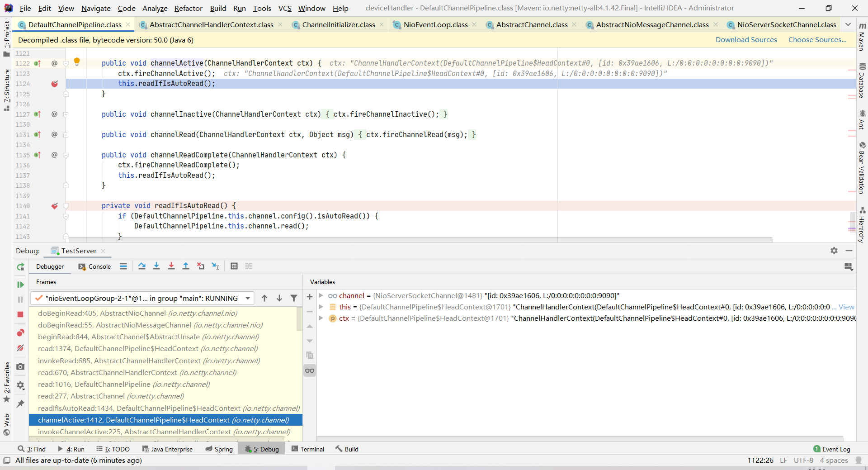Screen dimensions: 868x470
Task: Click Step Out button
Action: point(186,266)
